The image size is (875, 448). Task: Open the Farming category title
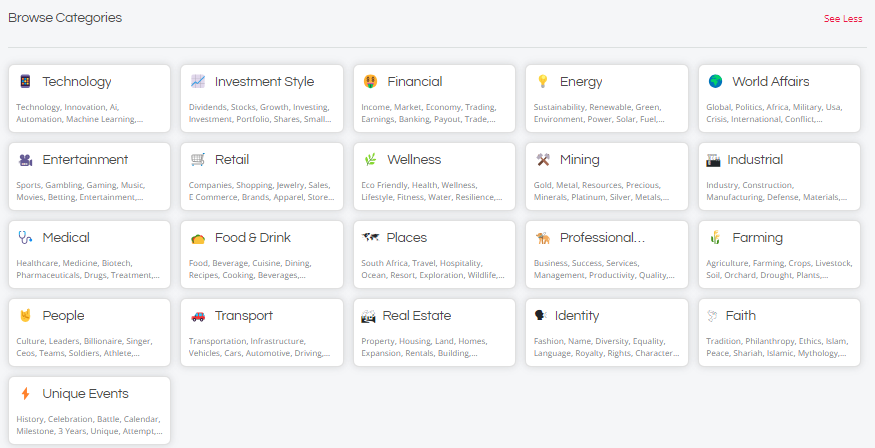coord(755,238)
